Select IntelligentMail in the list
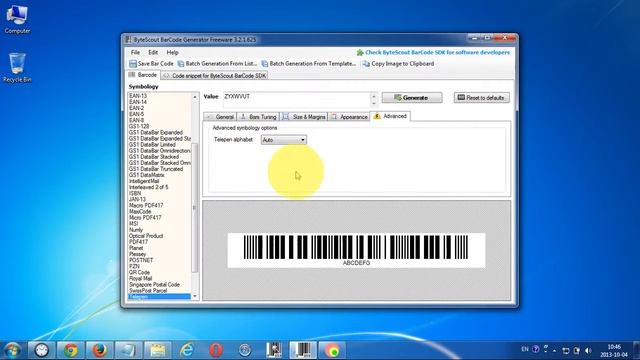The height and width of the screenshot is (360, 640). 144,181
